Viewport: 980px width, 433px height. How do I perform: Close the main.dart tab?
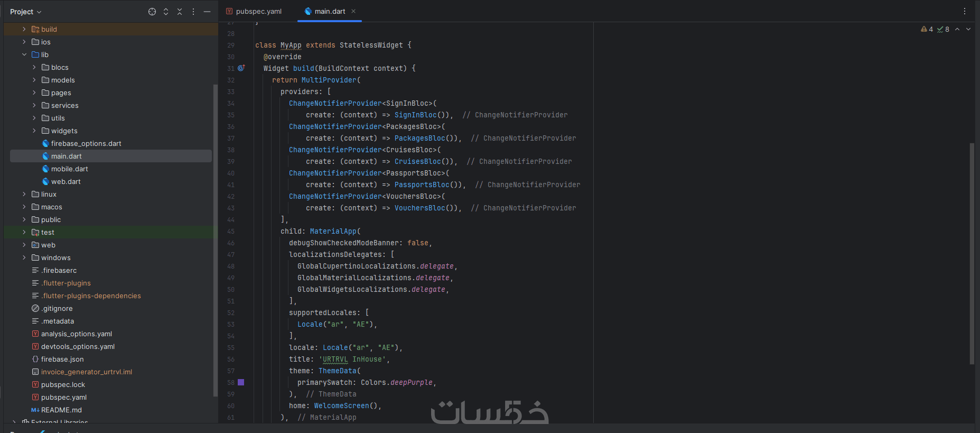[x=353, y=11]
